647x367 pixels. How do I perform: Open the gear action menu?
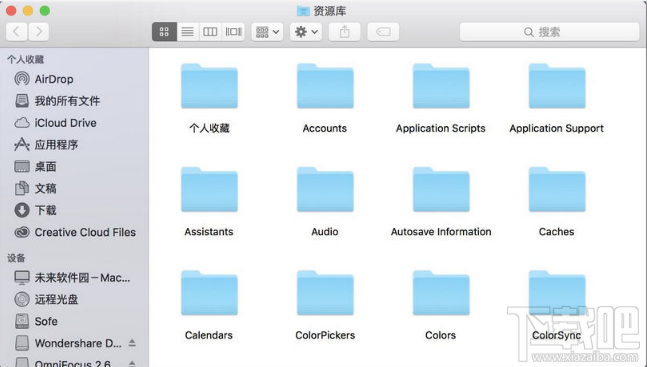click(x=306, y=32)
